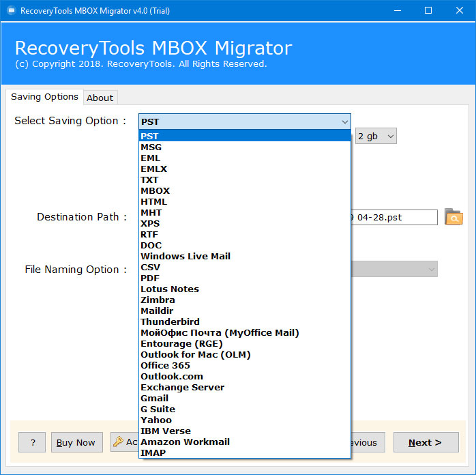
Task: Minimize the MBOX Migrator window
Action: pyautogui.click(x=398, y=11)
